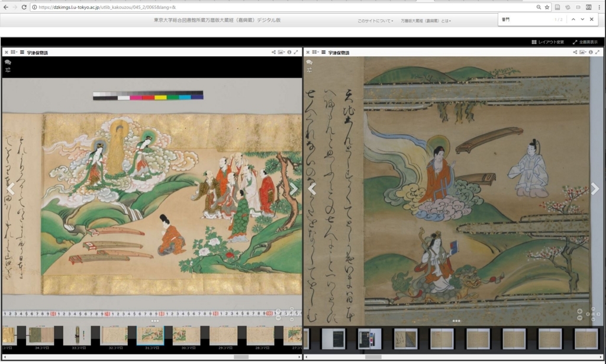Open the right window's image view mode dropdown

click(x=582, y=52)
